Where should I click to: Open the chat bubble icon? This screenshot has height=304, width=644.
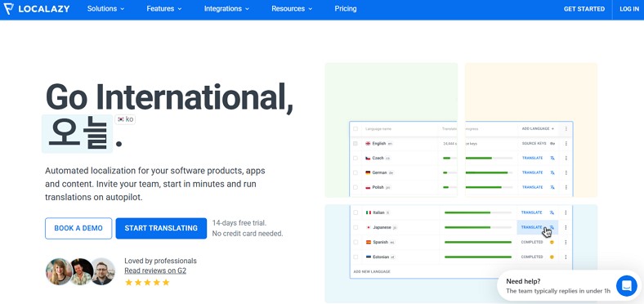(626, 285)
